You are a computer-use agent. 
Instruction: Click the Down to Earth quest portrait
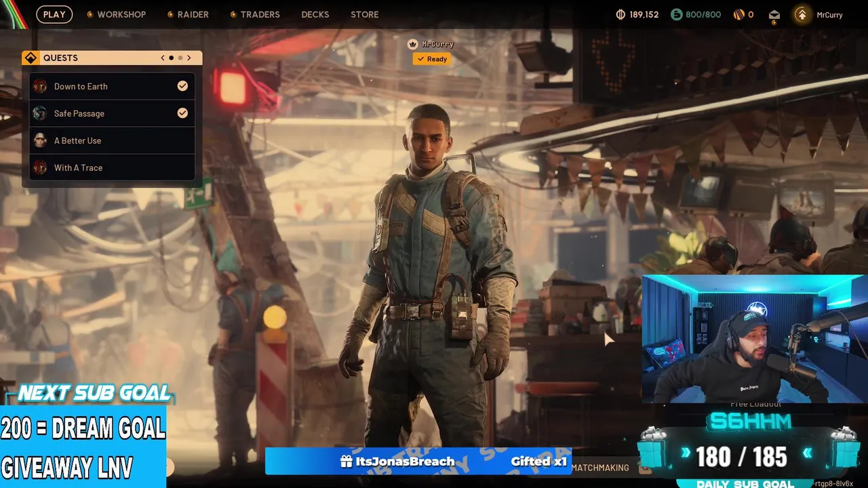[x=40, y=86]
